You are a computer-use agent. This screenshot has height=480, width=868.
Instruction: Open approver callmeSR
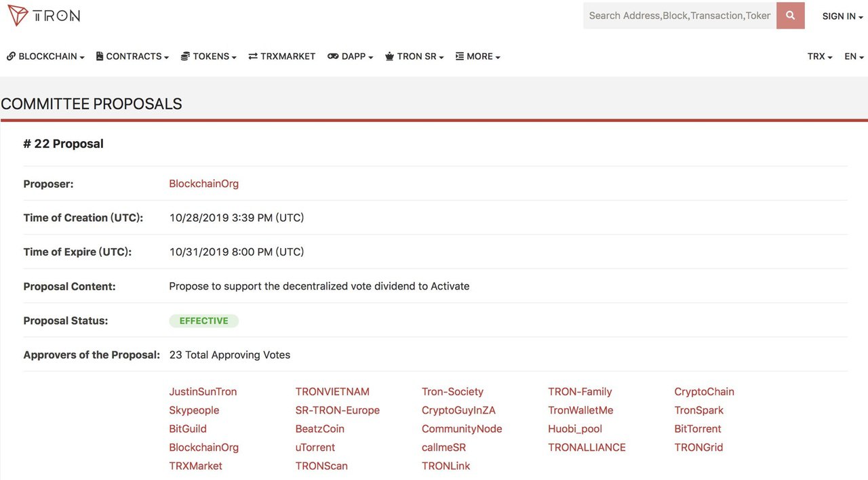(443, 447)
